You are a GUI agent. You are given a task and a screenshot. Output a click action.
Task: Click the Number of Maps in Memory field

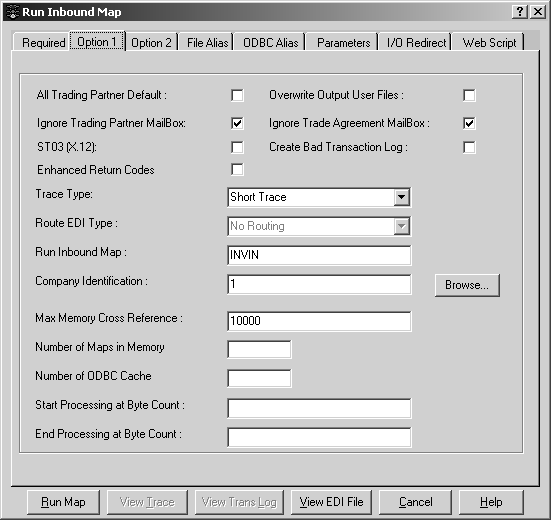(x=259, y=349)
